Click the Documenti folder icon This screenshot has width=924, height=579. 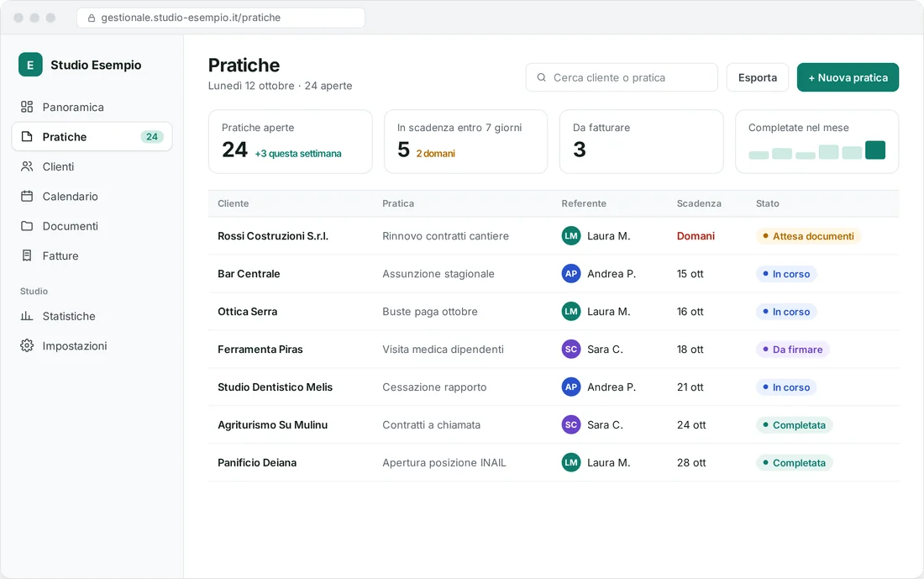click(27, 226)
